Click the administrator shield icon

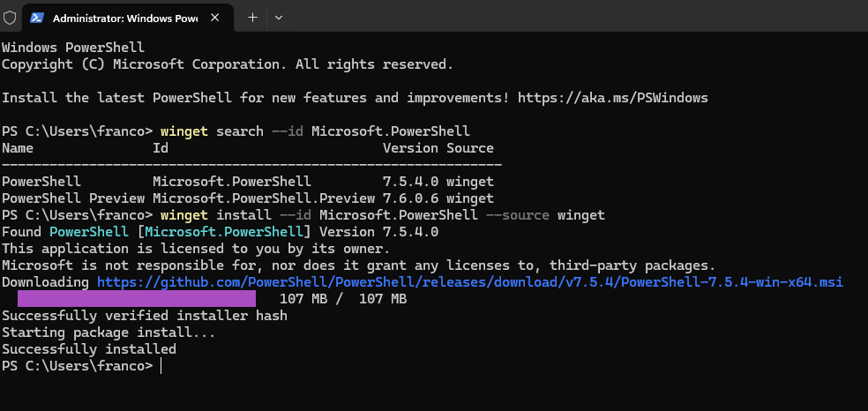(10, 18)
